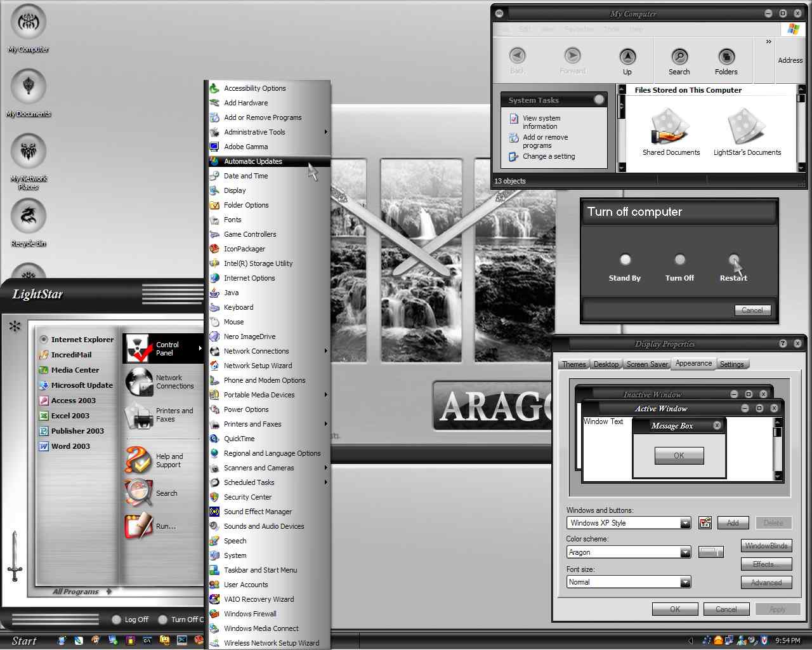Screen dimensions: 812x650
Task: Click the Printers and Faxes start menu icon
Action: click(x=139, y=415)
